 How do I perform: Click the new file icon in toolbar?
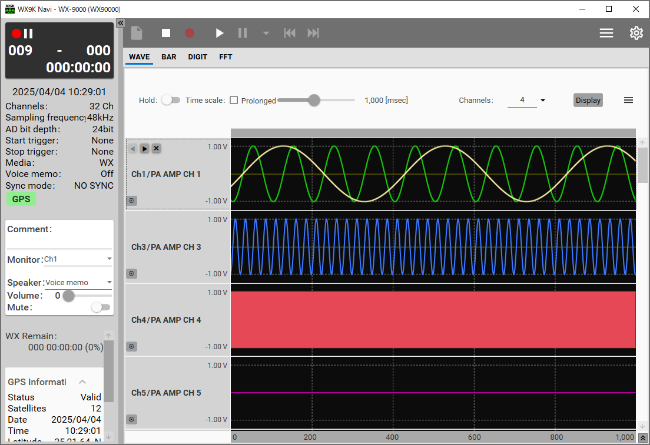[x=137, y=33]
